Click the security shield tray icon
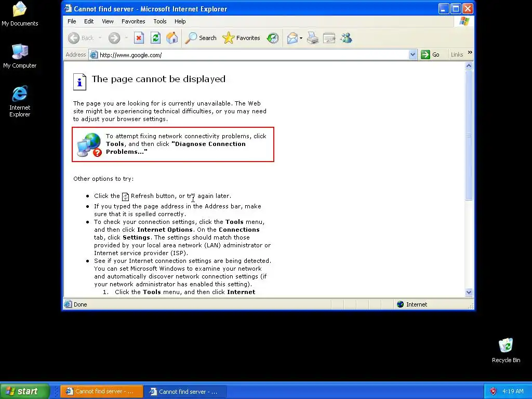 493,391
